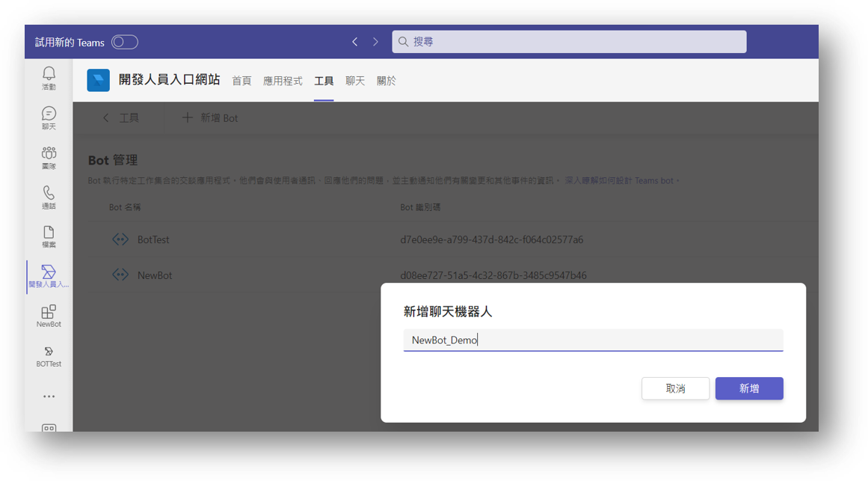Click the NewBot_Demo name input field

coord(593,340)
